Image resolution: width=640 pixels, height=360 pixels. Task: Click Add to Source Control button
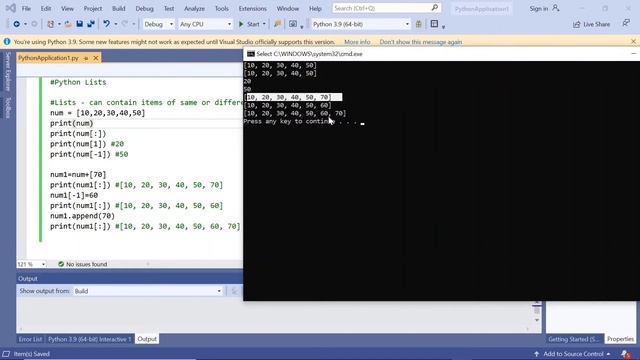pyautogui.click(x=573, y=354)
